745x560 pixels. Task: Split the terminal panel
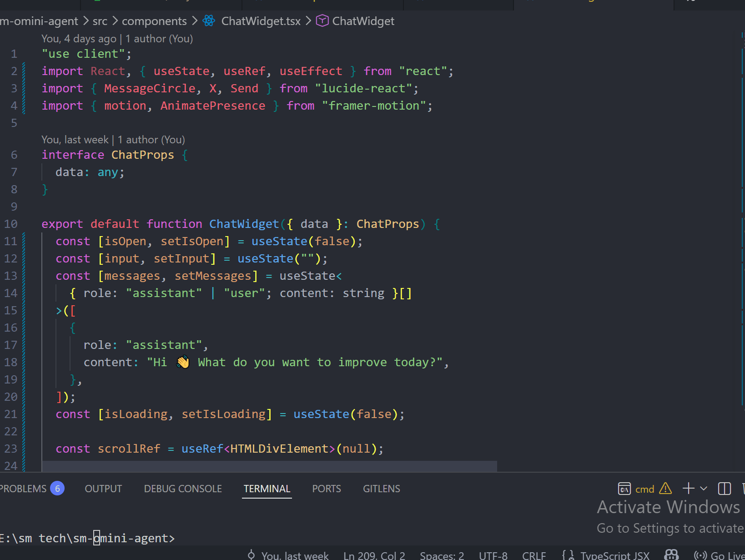point(724,489)
